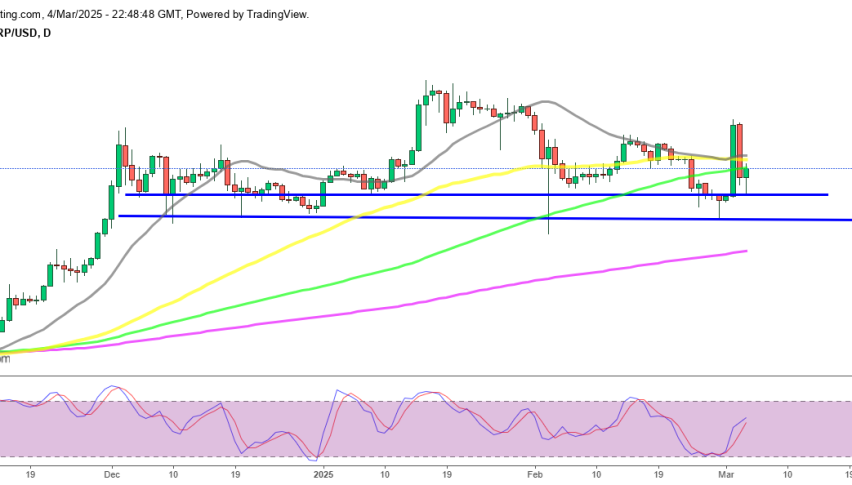Viewport: 852px width, 485px height.
Task: Select the upper blue horizontal support line
Action: pyautogui.click(x=476, y=194)
